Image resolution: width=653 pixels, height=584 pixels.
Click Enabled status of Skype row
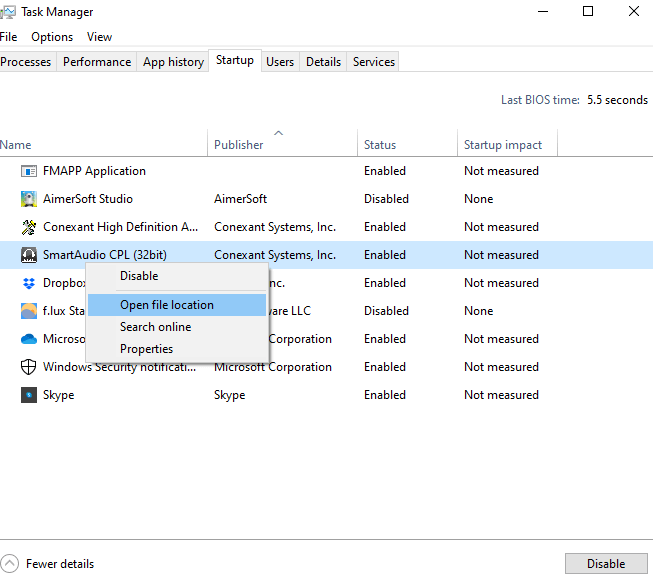point(385,395)
